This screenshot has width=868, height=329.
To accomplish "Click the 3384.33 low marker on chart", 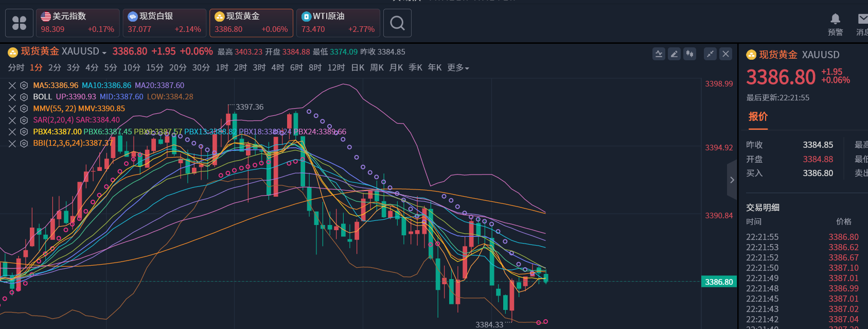I will click(x=489, y=324).
